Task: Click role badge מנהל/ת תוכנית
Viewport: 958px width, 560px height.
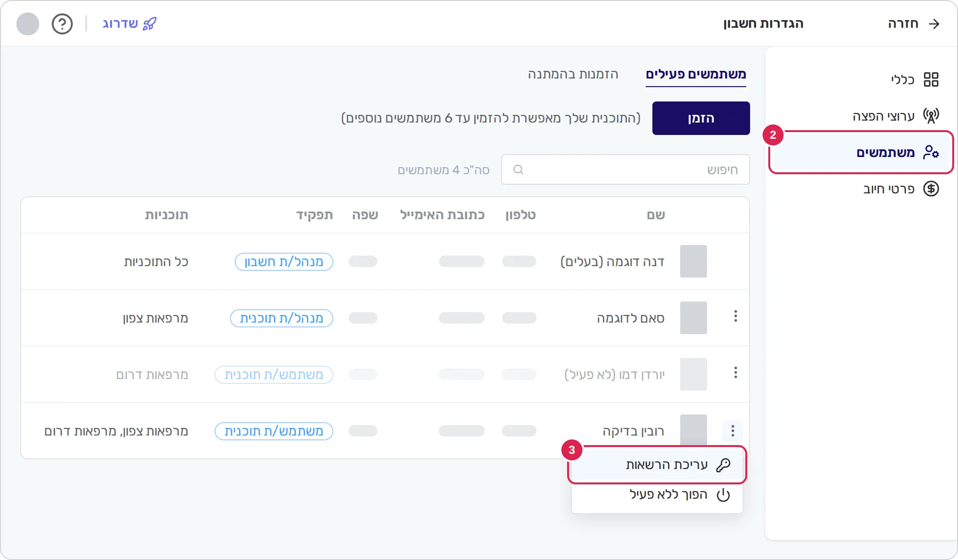Action: tap(281, 318)
